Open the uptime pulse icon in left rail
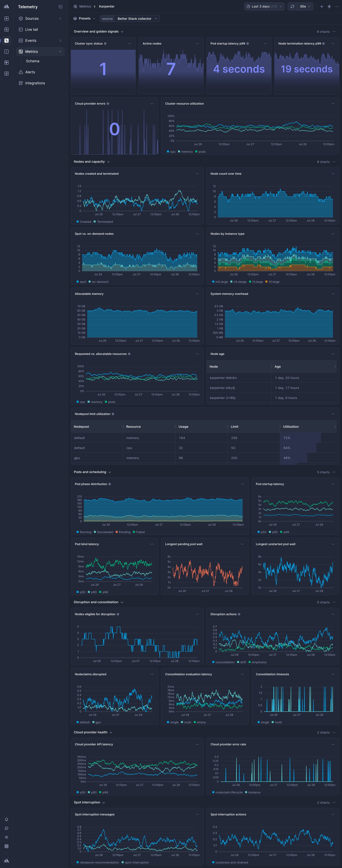The image size is (342, 868). coord(6,30)
